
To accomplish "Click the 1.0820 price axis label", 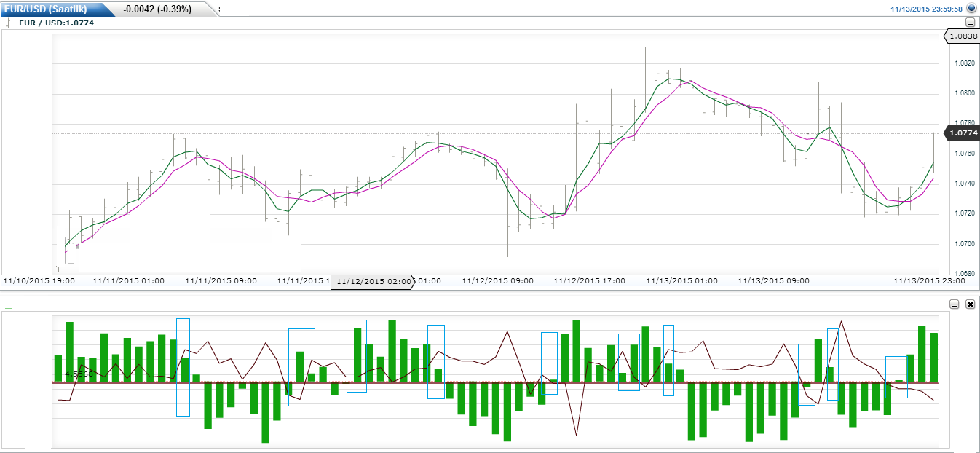I will 965,63.
